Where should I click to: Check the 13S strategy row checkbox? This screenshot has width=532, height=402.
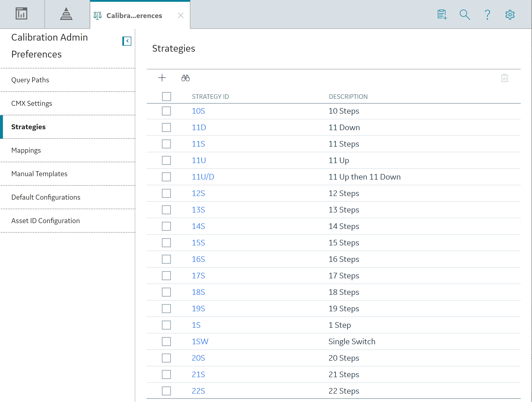click(x=166, y=210)
